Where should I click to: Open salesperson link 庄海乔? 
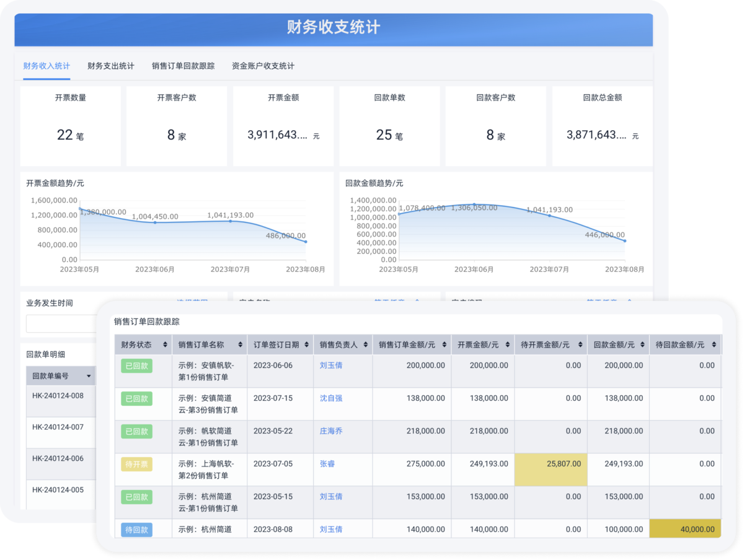point(331,431)
